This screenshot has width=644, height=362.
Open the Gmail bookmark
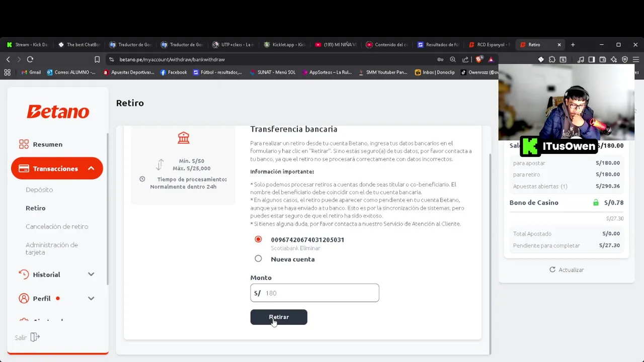pos(31,72)
